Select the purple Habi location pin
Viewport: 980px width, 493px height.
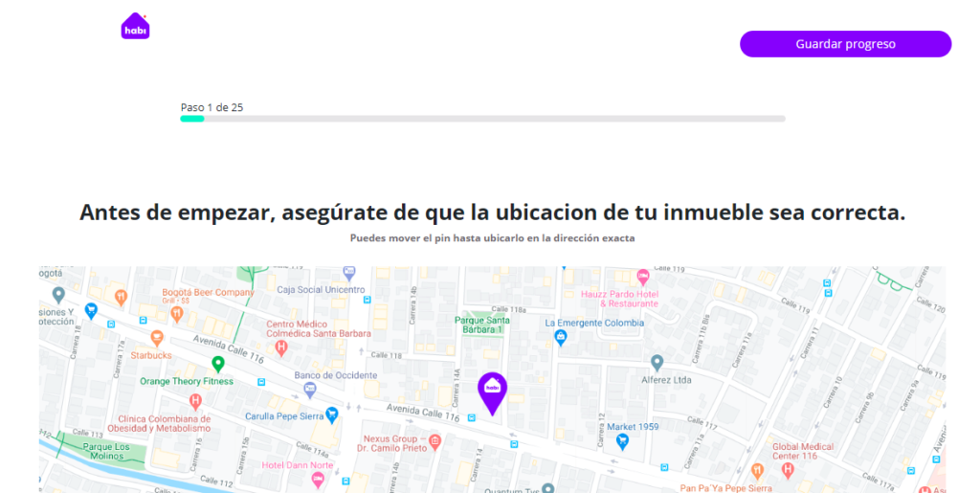tap(492, 391)
